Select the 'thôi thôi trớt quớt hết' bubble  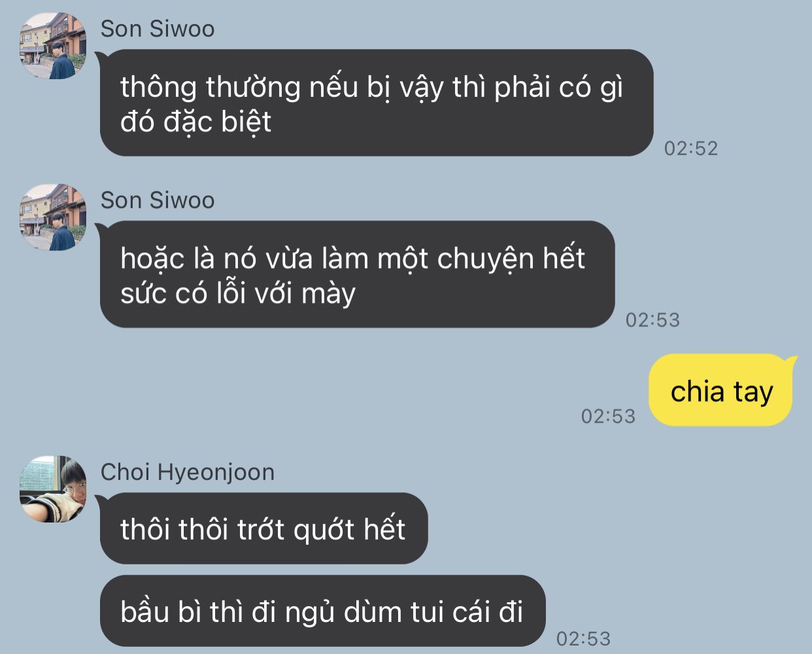coord(263,528)
